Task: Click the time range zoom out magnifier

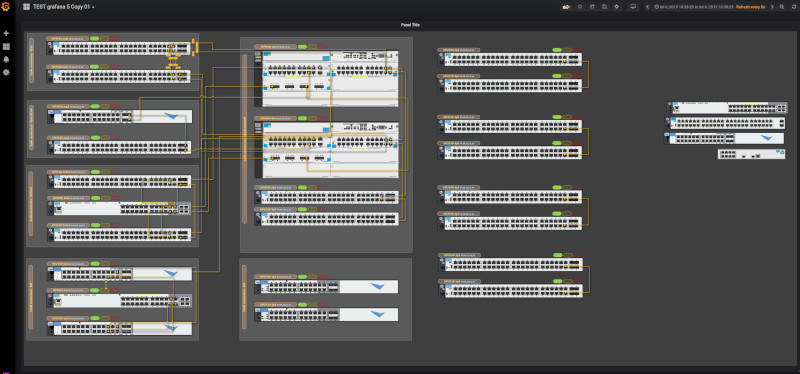Action: pos(782,7)
